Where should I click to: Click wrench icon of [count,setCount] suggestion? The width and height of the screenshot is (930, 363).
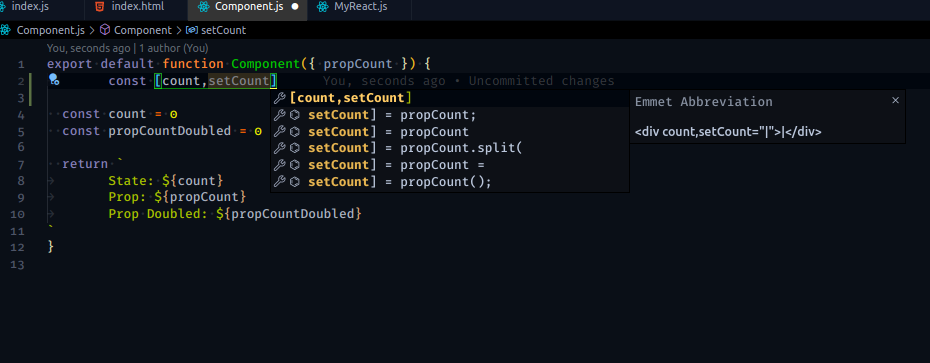(x=280, y=98)
